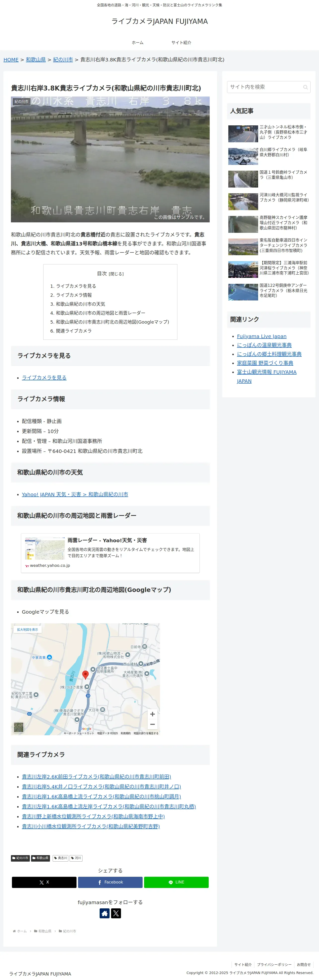Viewport: 319px width, 980px height.
Task: Open footer プライバシーポリシー link
Action: point(274,964)
